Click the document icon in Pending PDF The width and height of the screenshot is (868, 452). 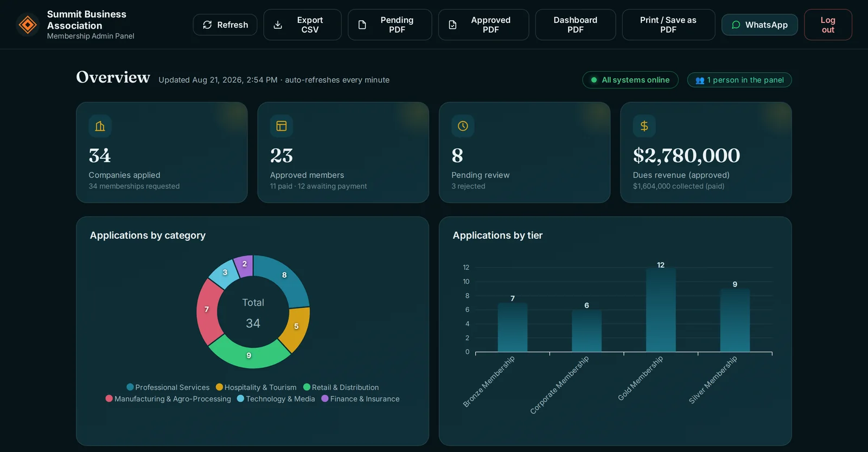(x=362, y=25)
